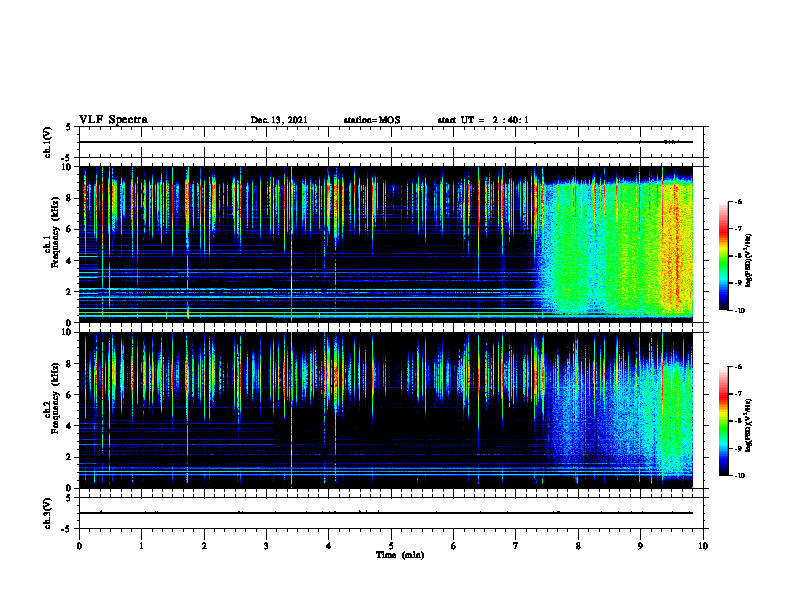Click the "station=MOS" header label

tap(372, 120)
